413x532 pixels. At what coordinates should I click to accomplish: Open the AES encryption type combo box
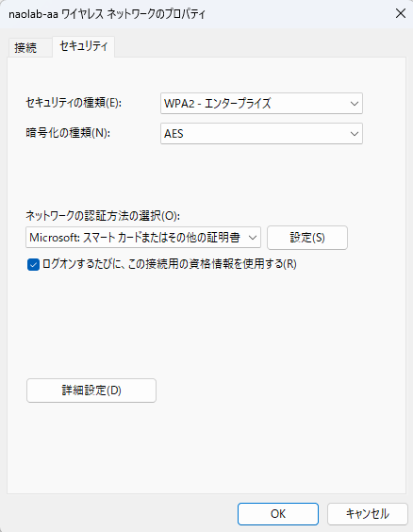[x=261, y=134]
